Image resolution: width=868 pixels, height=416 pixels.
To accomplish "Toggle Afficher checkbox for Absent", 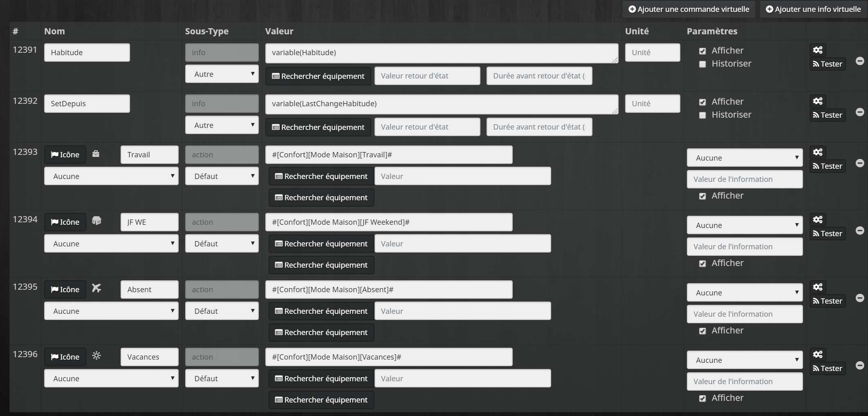I will (x=702, y=331).
